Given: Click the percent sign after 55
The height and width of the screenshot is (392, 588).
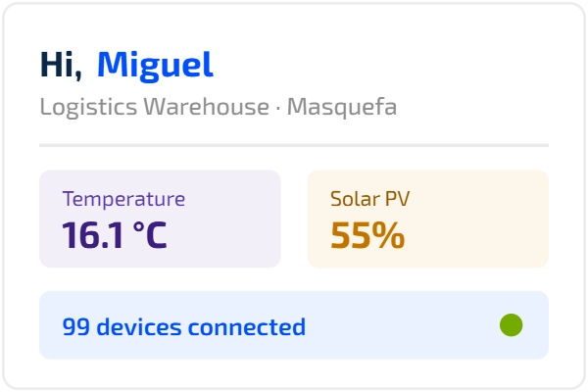Looking at the screenshot, I should [391, 235].
